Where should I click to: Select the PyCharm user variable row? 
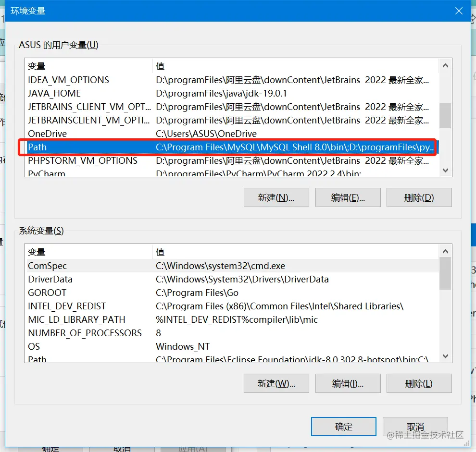[232, 173]
